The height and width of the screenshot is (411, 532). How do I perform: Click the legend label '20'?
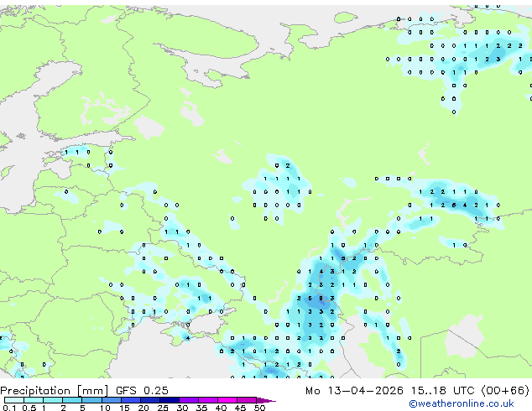[143, 408]
